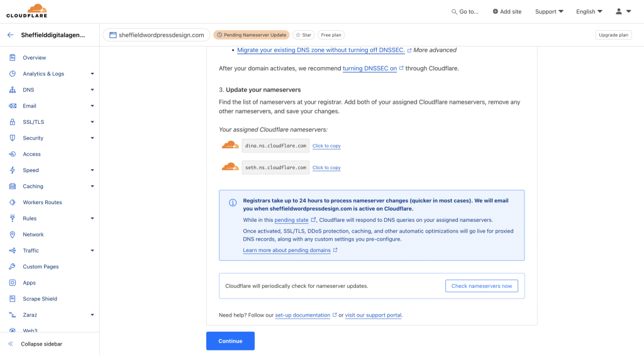Click the Traffic sidebar icon
Screen dimensions: 644x355
pos(13,250)
